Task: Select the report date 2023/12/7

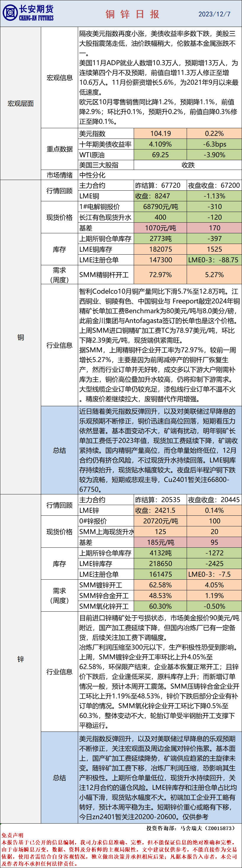Action: (214, 14)
